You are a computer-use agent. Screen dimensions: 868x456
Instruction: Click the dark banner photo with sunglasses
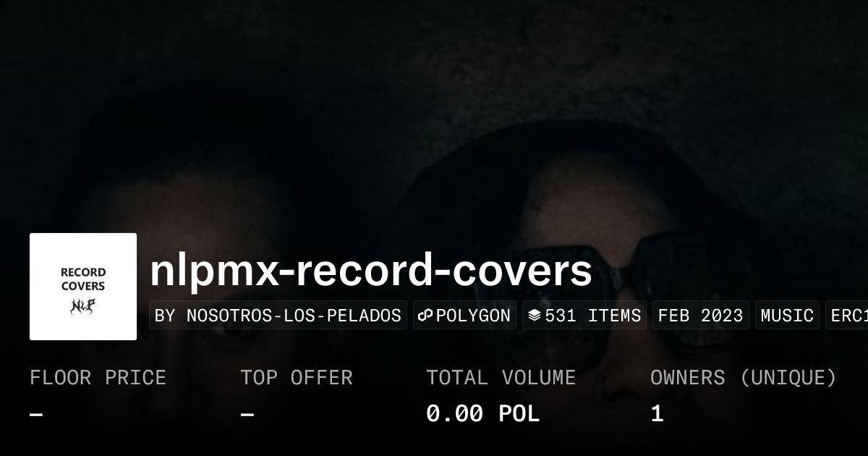(434, 116)
